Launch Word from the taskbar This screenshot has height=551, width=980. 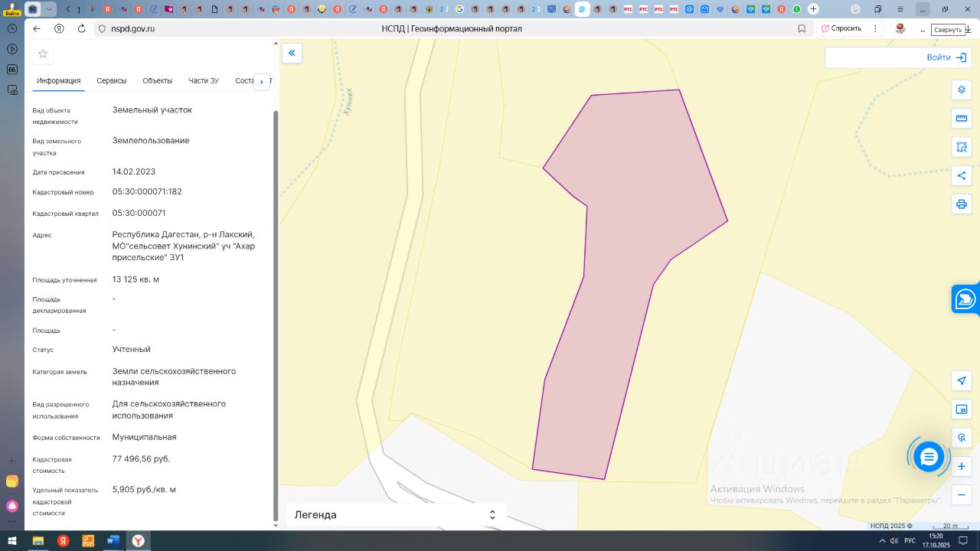tap(113, 541)
